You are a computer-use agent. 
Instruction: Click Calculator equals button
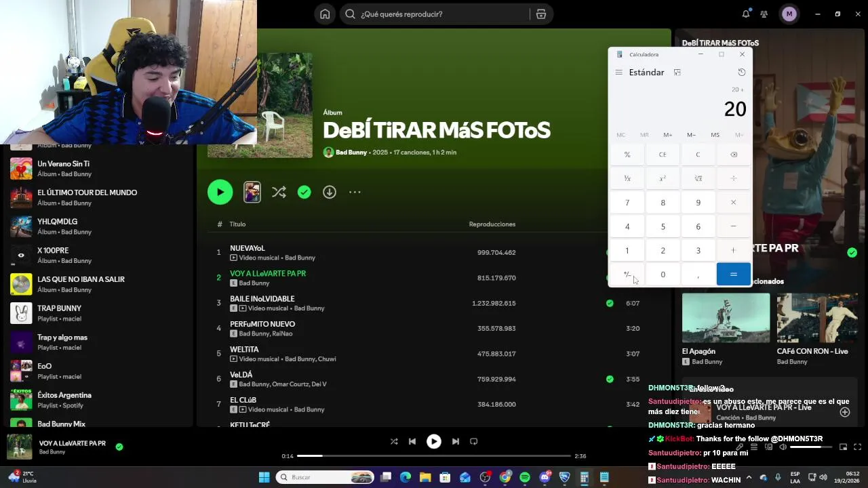click(x=733, y=274)
